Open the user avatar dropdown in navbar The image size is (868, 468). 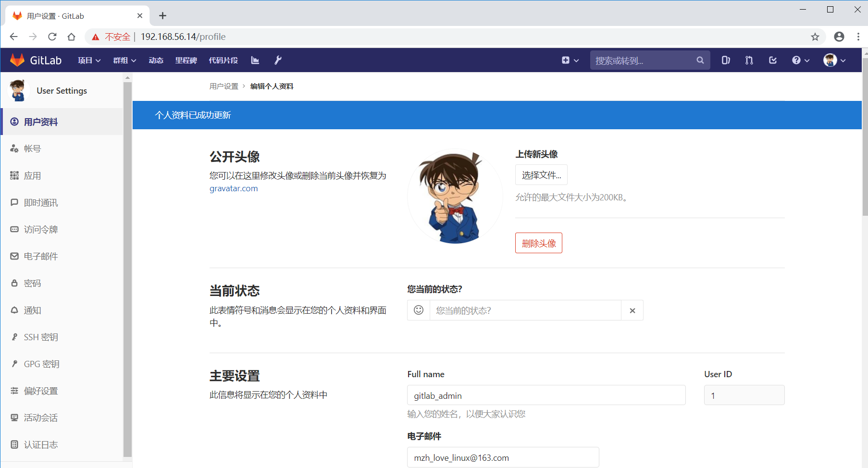[834, 60]
